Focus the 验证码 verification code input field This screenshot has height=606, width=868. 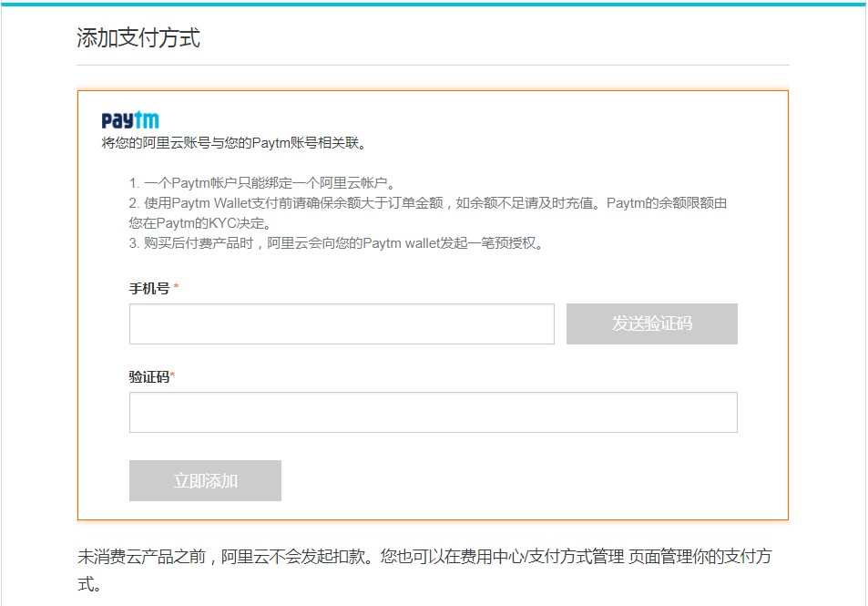coord(433,412)
